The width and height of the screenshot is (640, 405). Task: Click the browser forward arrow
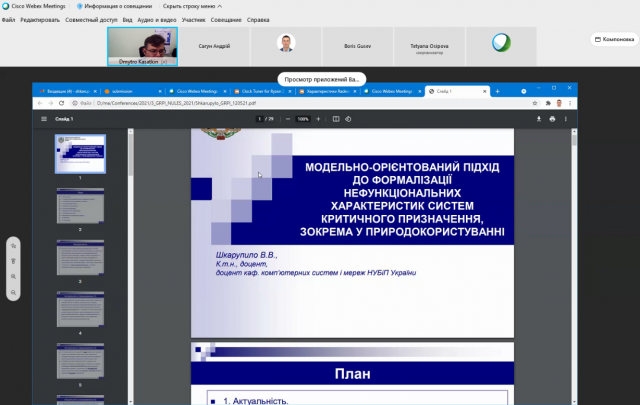coord(51,103)
